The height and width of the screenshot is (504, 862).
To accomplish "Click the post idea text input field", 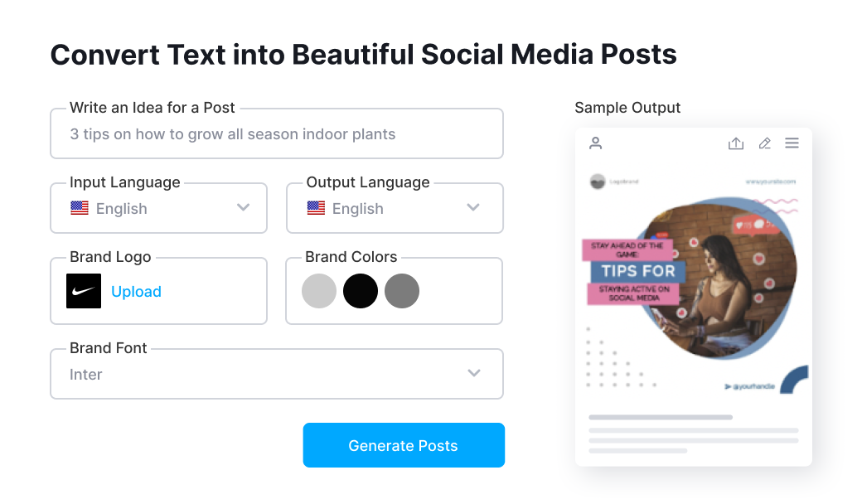I will click(x=277, y=133).
